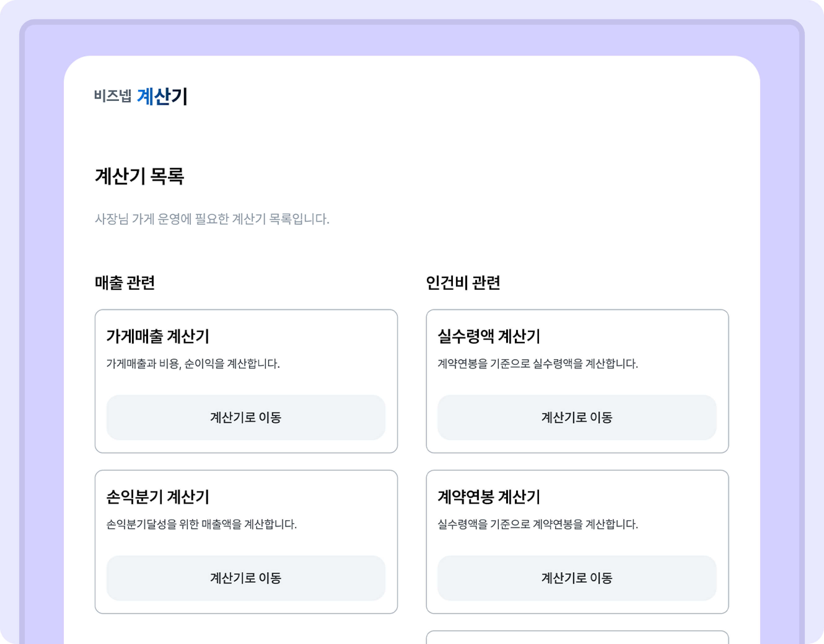The height and width of the screenshot is (644, 824).
Task: Click the gray 비즈넵 text in the logo
Action: [112, 96]
